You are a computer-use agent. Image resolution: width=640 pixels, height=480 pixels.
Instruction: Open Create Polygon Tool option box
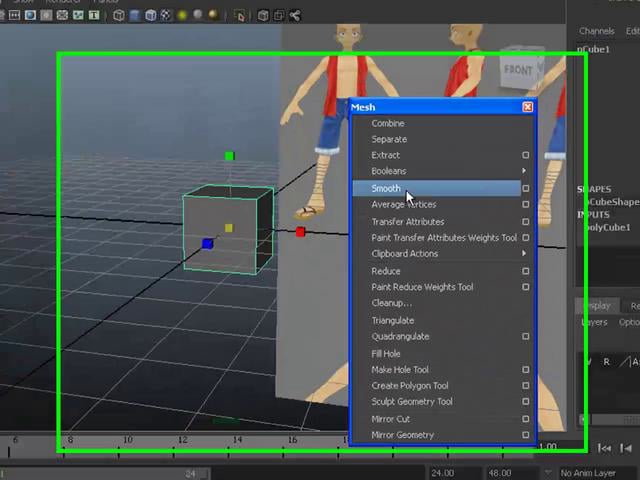tap(526, 385)
